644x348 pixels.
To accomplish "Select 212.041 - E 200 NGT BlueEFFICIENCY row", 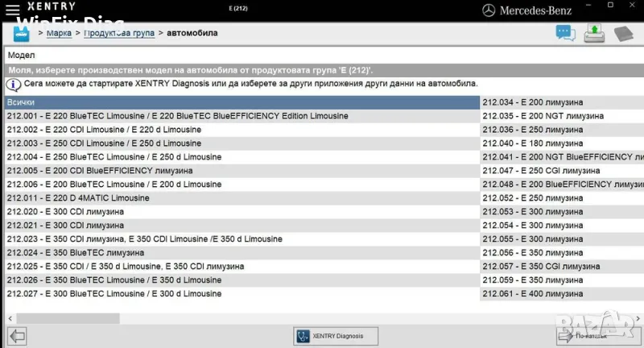I will [x=562, y=157].
